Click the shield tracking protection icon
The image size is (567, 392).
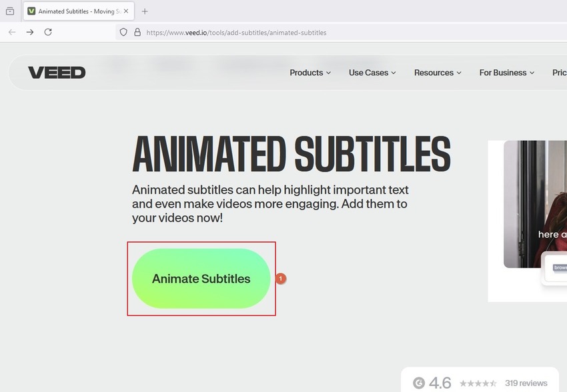click(123, 32)
